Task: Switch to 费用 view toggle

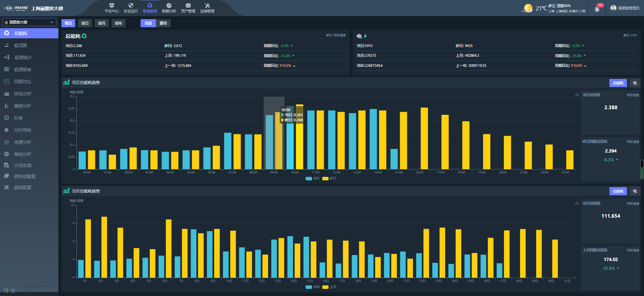Action: [x=163, y=23]
